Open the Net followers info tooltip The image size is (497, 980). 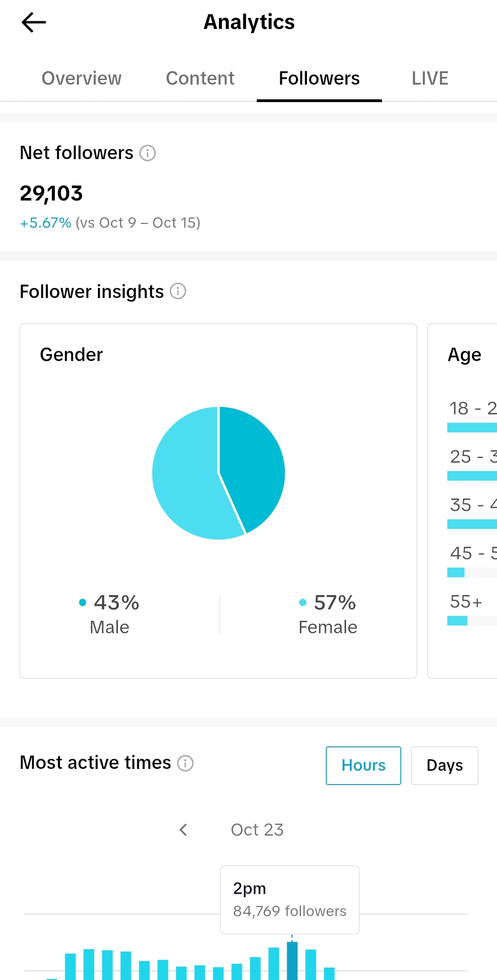pos(147,152)
